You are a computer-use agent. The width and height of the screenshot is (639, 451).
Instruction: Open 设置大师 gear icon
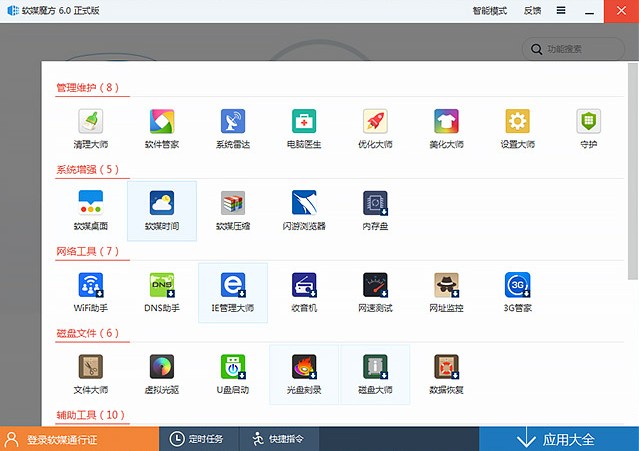pos(518,128)
